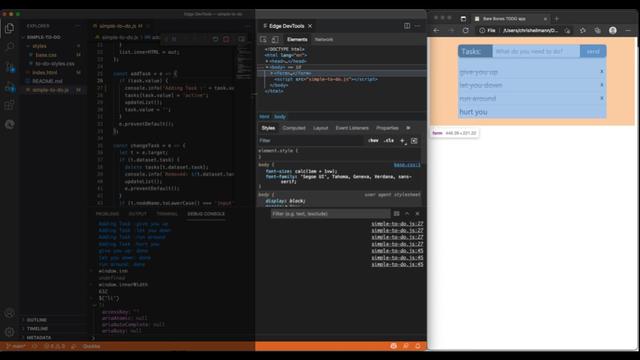Switch to the OUTPUT panel tab
This screenshot has width=640, height=360.
point(138,214)
